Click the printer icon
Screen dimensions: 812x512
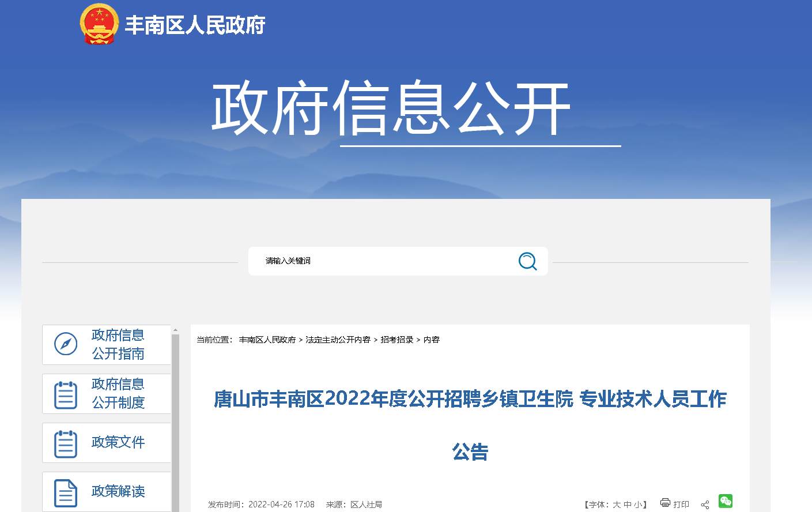click(x=665, y=503)
